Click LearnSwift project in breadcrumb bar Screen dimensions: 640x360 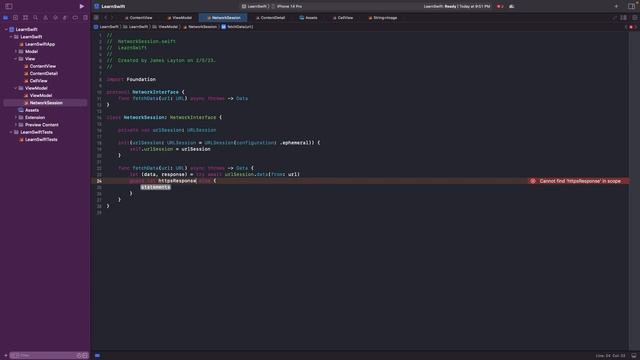pyautogui.click(x=106, y=27)
